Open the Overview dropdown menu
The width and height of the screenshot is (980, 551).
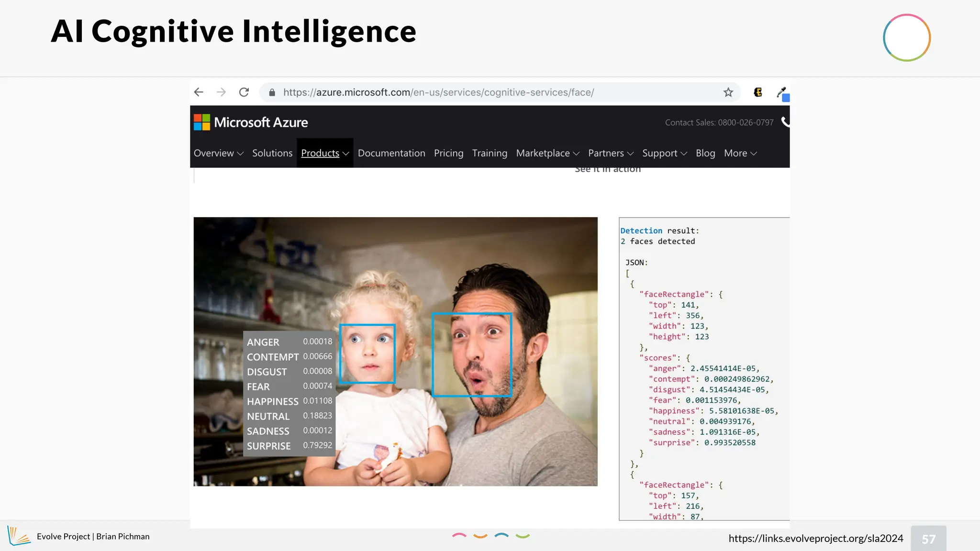219,154
